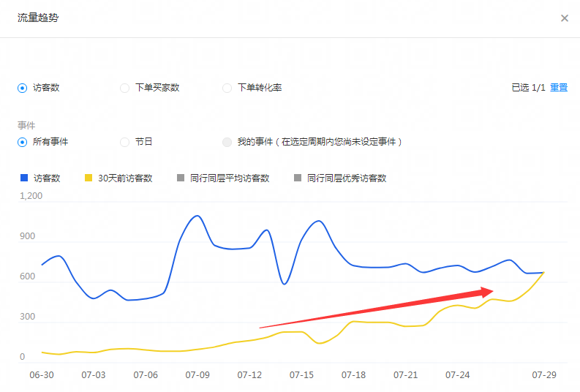Select the 下单转化率 radio option
The width and height of the screenshot is (580, 392).
click(227, 88)
